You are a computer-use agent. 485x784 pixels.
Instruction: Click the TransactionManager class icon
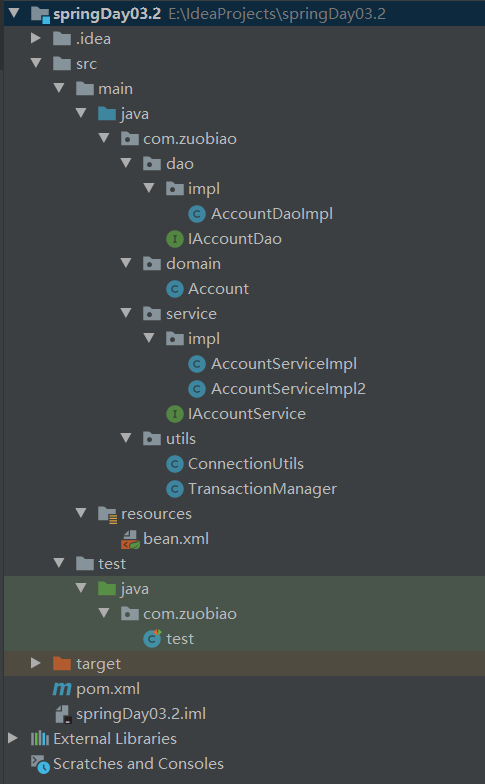click(174, 489)
